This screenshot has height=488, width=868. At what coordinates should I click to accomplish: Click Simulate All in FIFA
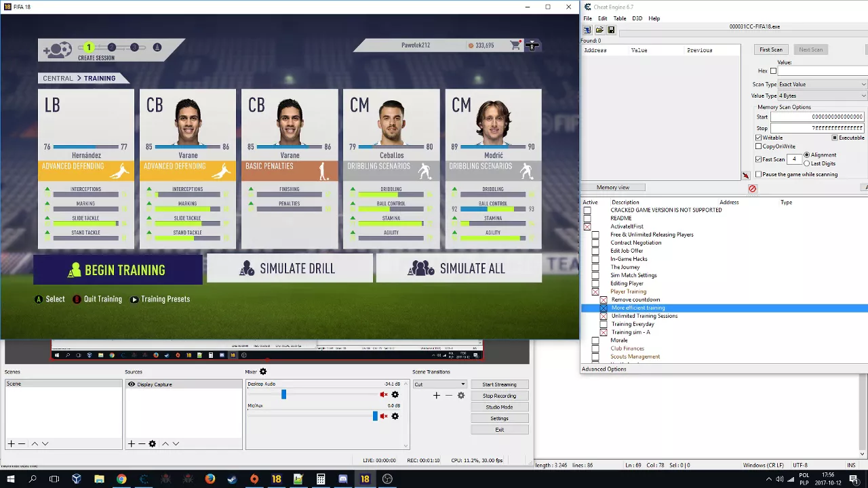point(459,268)
